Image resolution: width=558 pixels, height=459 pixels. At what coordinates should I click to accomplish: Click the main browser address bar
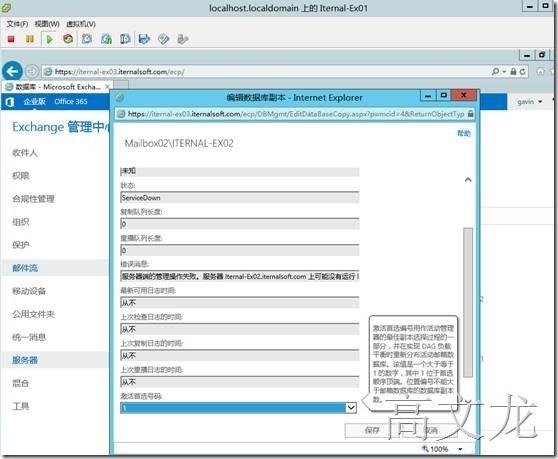[265, 72]
